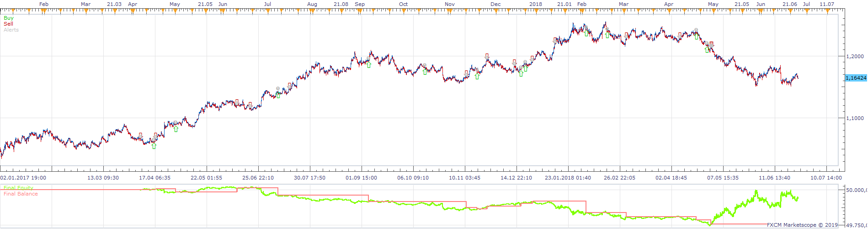Select the Final Equity legend label
The width and height of the screenshot is (868, 229).
click(x=18, y=188)
